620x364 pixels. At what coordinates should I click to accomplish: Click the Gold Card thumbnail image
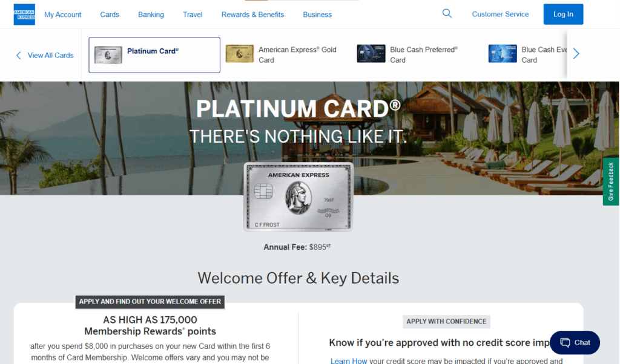(x=239, y=54)
